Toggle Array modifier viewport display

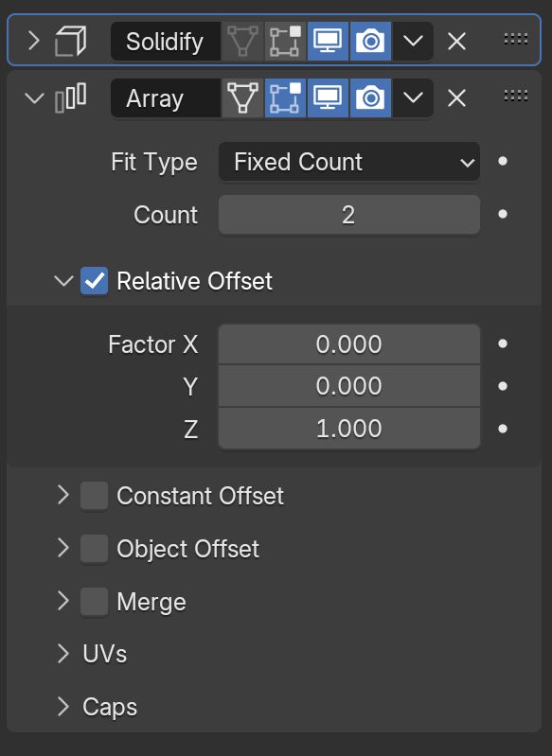click(329, 97)
